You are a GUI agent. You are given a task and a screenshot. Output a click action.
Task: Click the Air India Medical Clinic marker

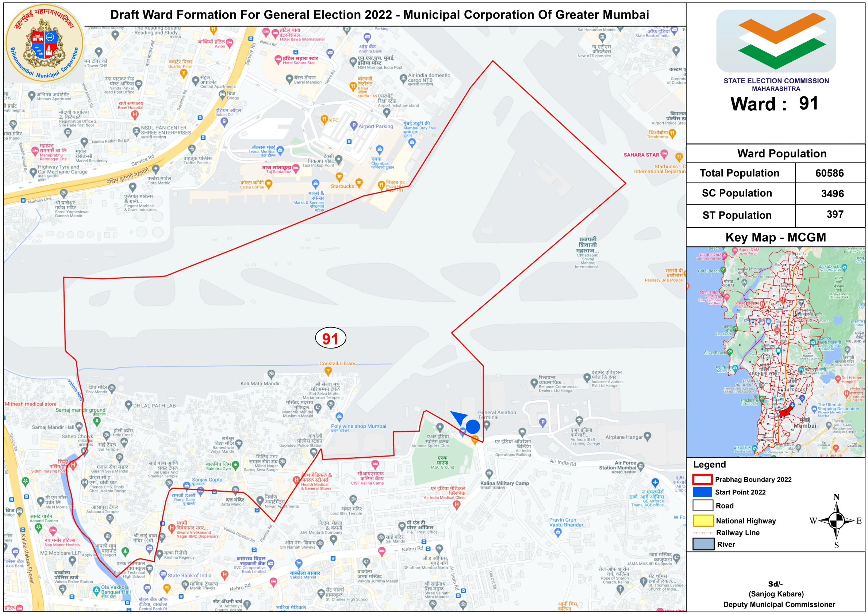(456, 505)
